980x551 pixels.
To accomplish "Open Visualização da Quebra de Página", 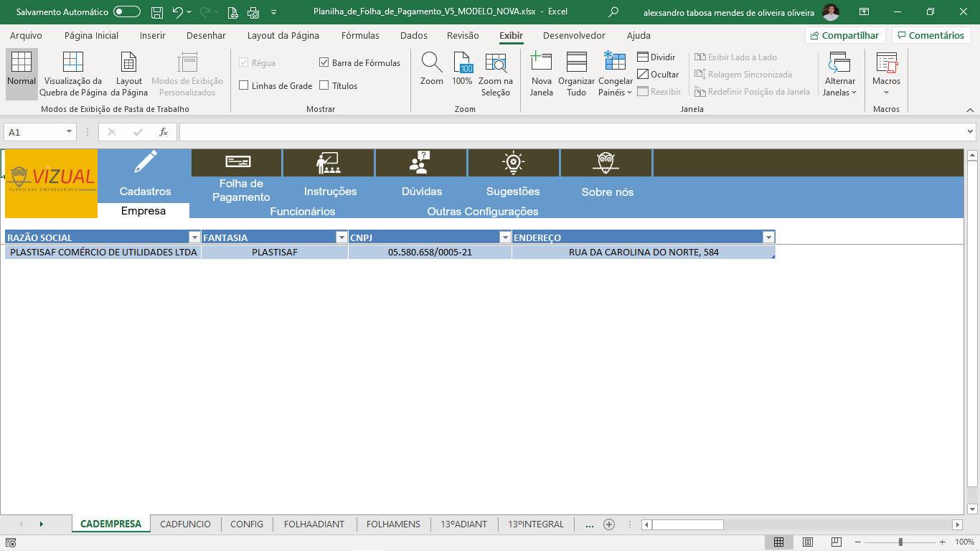I will pos(72,73).
